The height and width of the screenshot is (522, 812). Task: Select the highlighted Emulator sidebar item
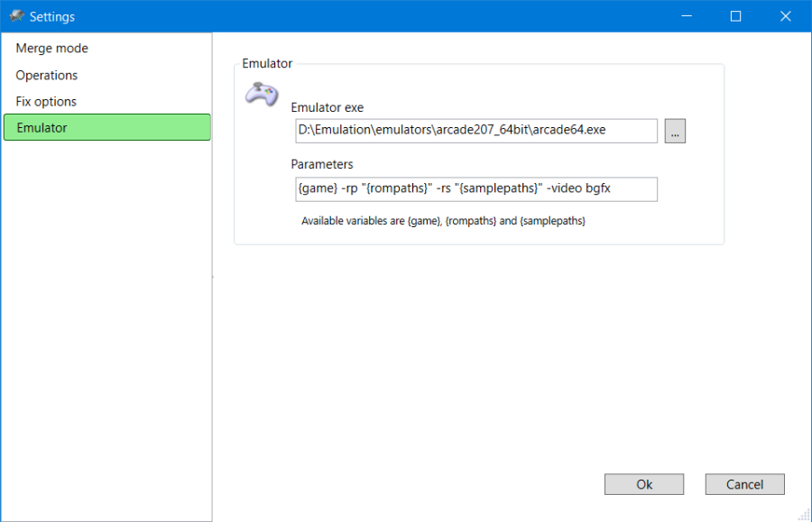tap(106, 128)
